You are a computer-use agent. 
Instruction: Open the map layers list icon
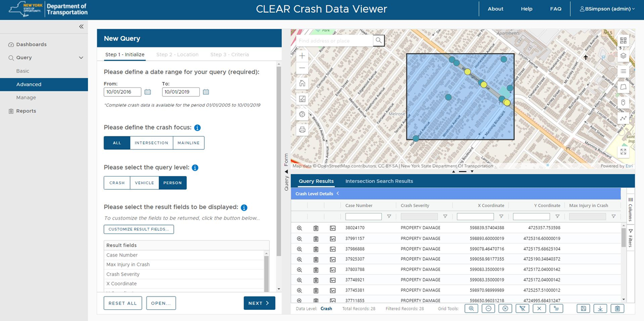tap(623, 56)
